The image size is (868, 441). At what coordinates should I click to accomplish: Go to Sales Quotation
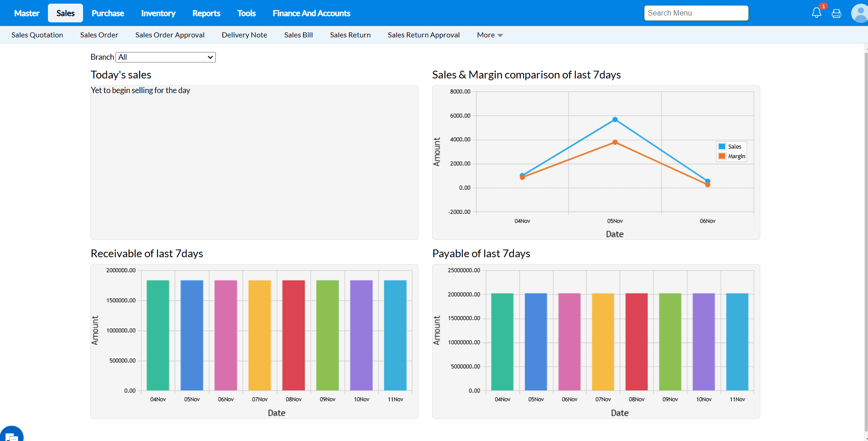tap(37, 35)
